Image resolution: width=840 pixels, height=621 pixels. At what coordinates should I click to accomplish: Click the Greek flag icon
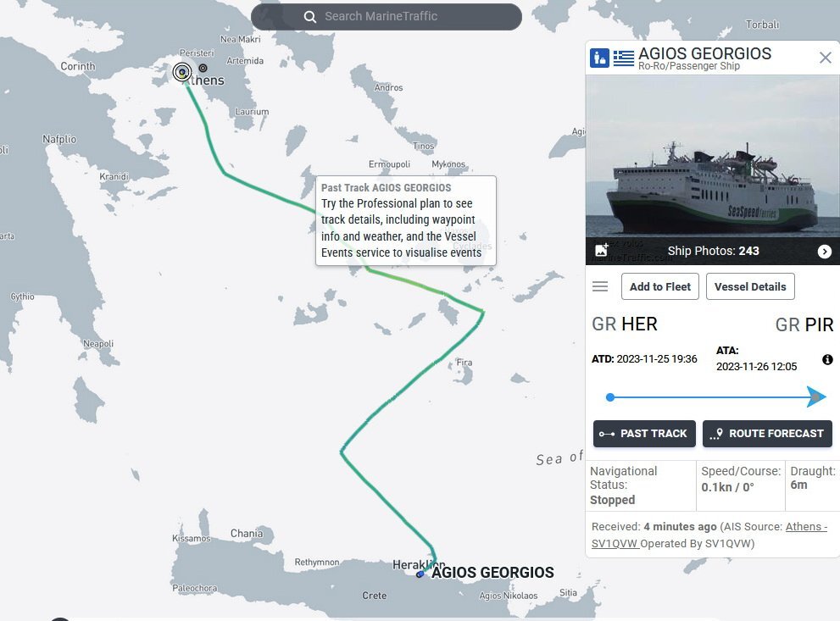(624, 58)
